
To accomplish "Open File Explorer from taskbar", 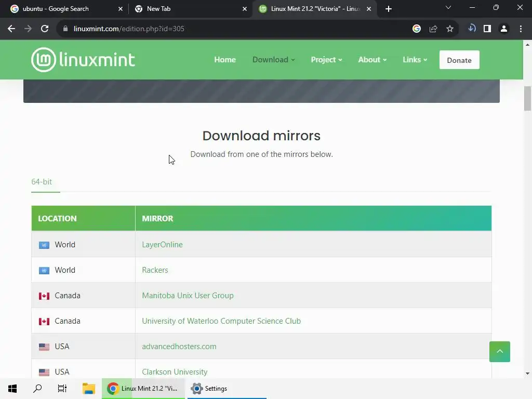I will point(88,389).
